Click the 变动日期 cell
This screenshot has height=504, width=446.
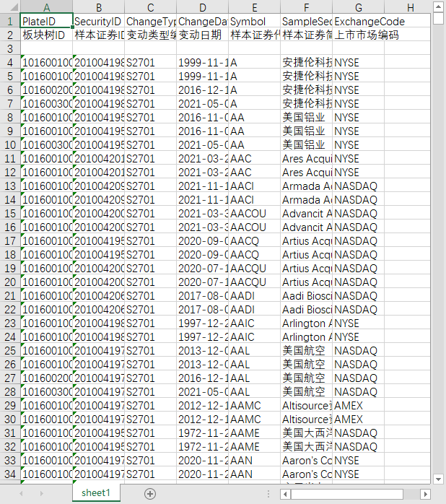203,35
